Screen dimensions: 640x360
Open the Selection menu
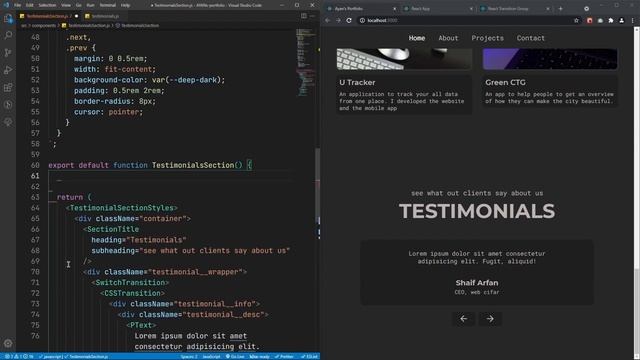47,5
